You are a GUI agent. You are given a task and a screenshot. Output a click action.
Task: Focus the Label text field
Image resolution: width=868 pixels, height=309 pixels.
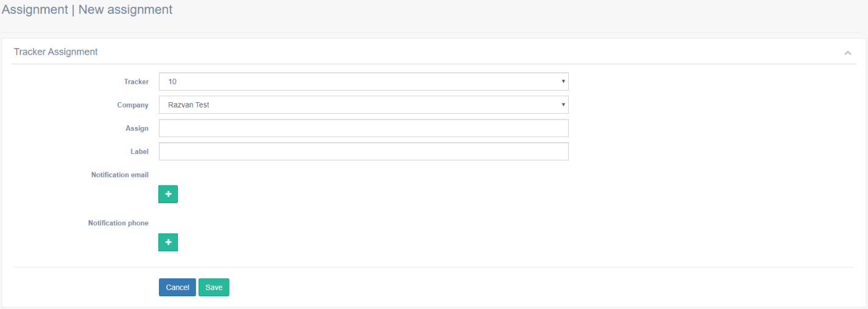363,151
